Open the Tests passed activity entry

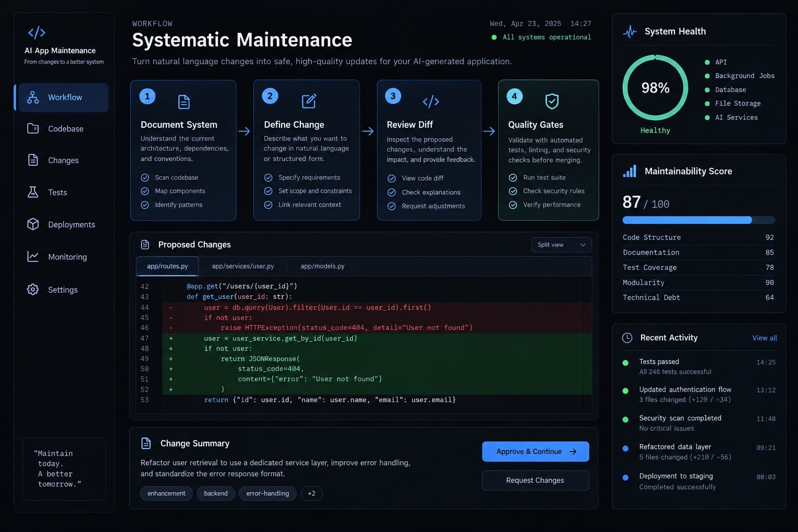coord(699,366)
